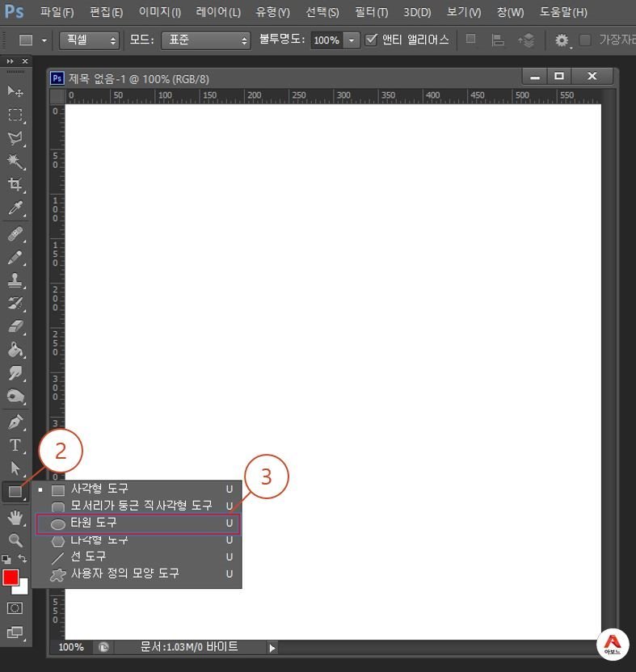Click the path operations icon

pos(471,40)
